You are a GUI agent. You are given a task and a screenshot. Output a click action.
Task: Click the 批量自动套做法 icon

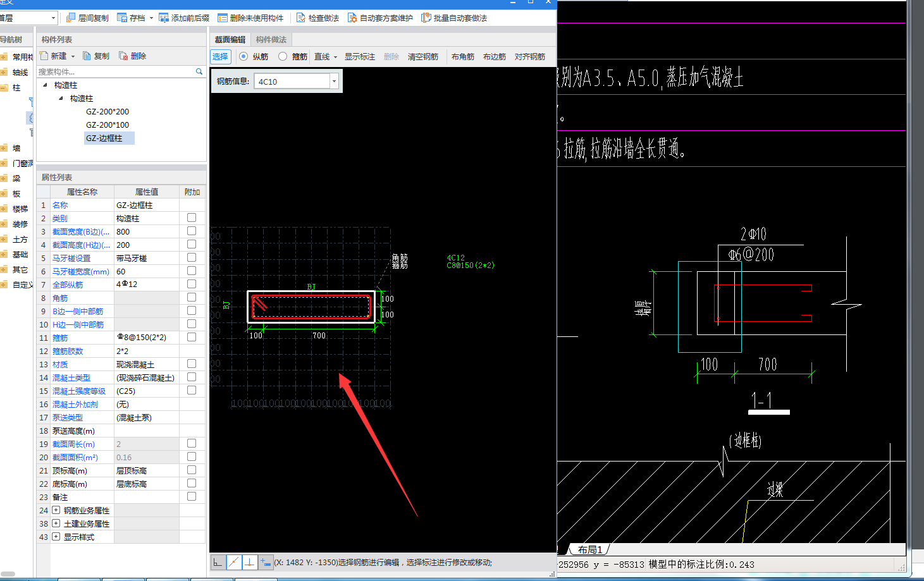[x=426, y=18]
